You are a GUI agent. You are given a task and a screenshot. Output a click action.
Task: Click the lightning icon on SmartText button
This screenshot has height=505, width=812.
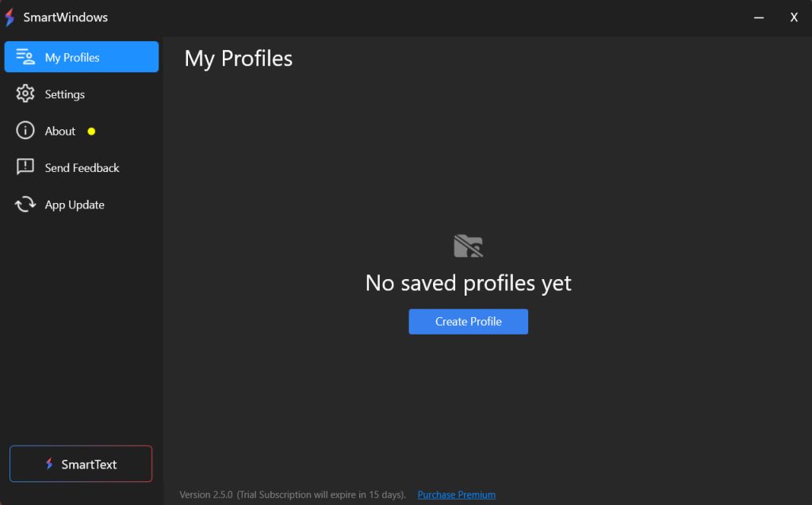coord(49,464)
